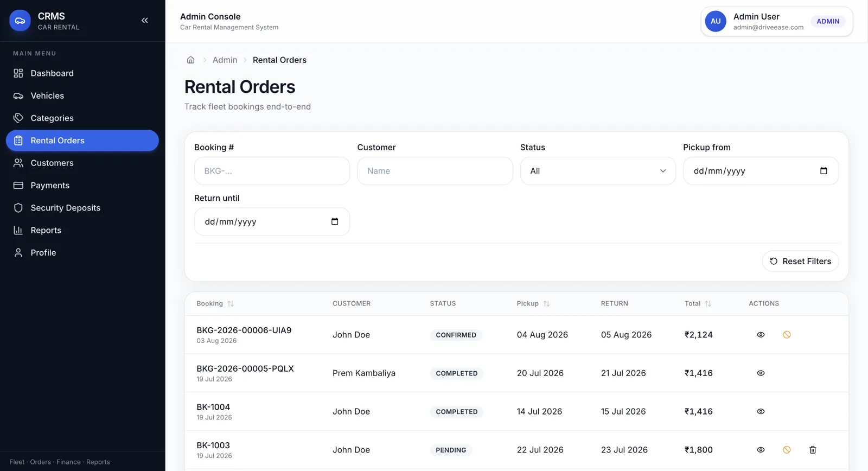Screen dimensions: 868x471
Task: Click booking number BK-1004
Action: [x=213, y=407]
